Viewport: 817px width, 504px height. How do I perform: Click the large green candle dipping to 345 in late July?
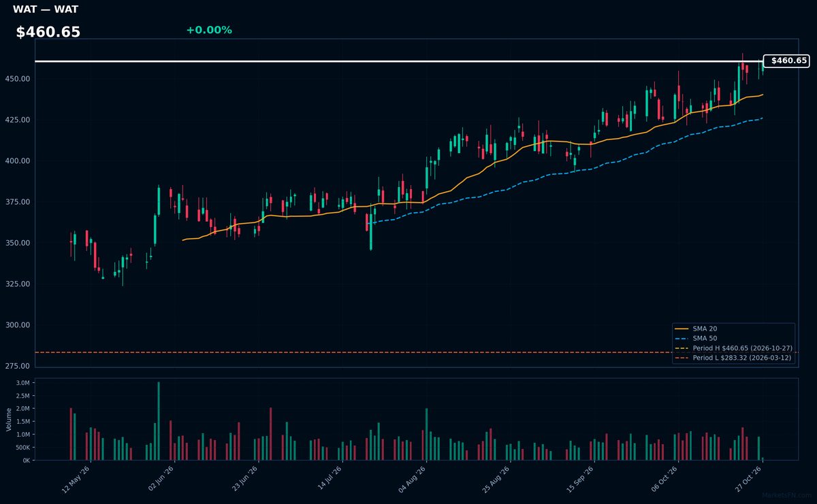371,231
